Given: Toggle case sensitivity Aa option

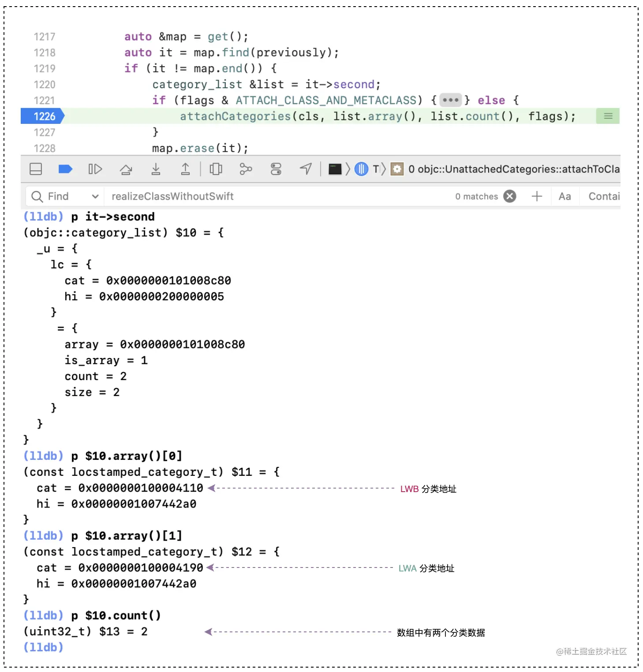Looking at the screenshot, I should tap(564, 197).
